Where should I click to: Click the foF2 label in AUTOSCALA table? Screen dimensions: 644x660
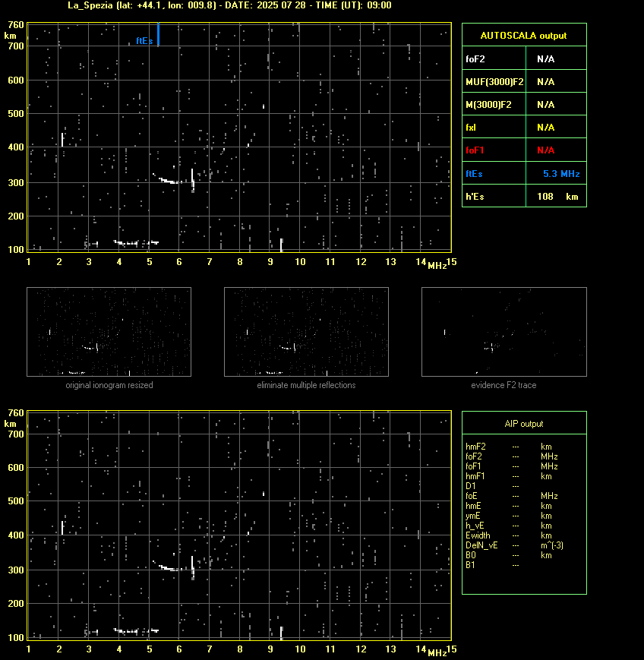(x=475, y=59)
